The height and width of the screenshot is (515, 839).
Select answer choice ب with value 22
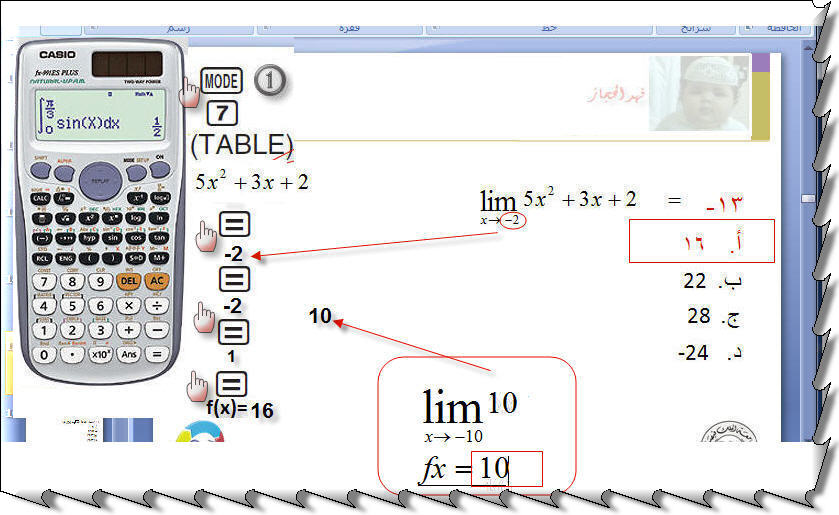tap(709, 282)
